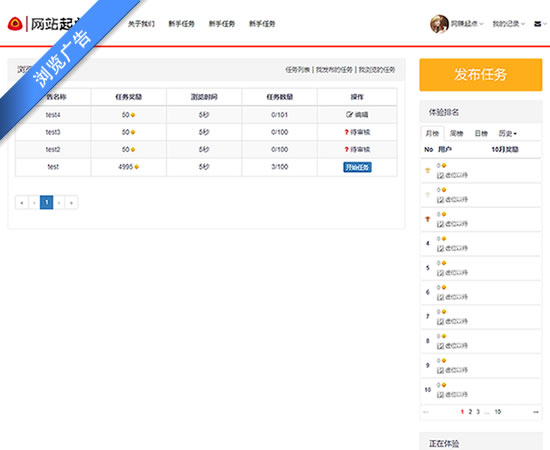Switch to the 周榜 tab
The image size is (550, 450).
coord(457,133)
